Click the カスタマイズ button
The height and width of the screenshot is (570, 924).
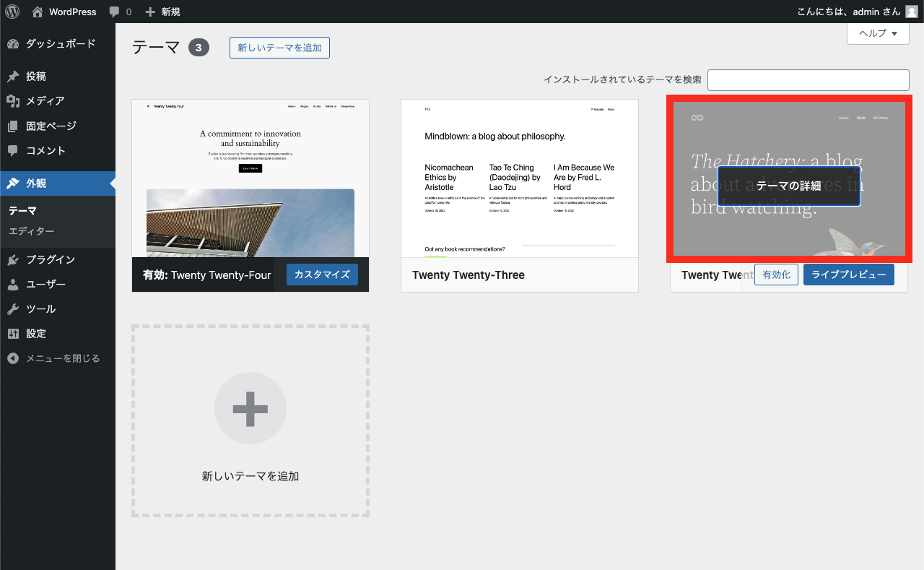(x=322, y=275)
